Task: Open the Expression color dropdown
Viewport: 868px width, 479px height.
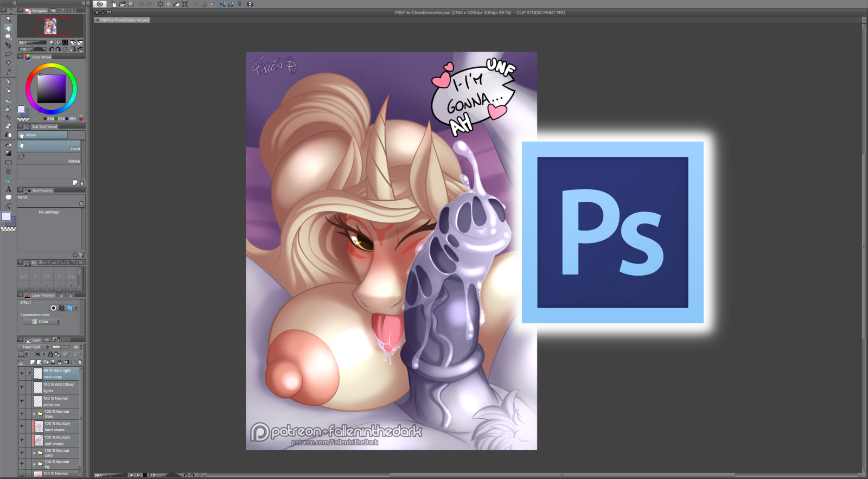Action: tap(42, 322)
